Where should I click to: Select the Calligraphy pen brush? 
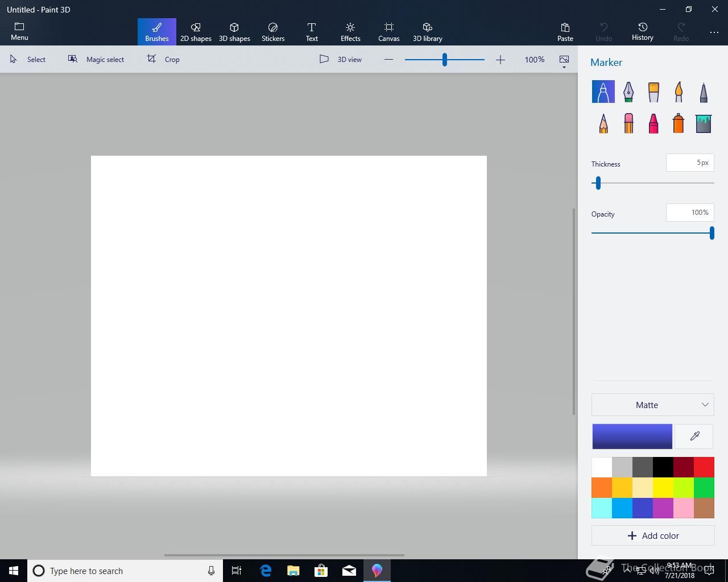click(628, 92)
